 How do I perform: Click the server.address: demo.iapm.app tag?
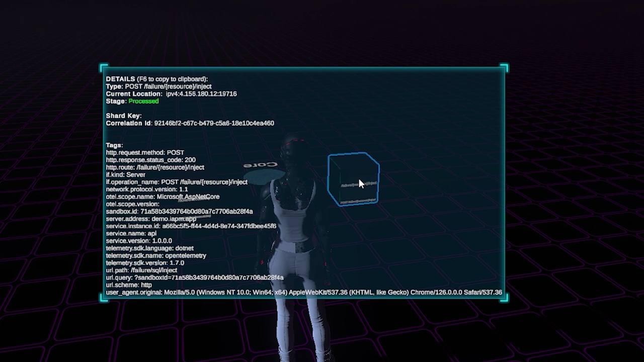coord(151,219)
